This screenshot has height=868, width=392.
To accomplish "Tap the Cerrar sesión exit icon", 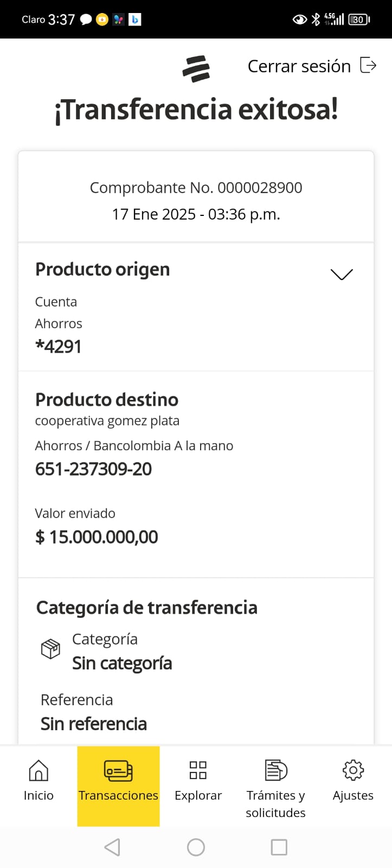I will pyautogui.click(x=368, y=66).
